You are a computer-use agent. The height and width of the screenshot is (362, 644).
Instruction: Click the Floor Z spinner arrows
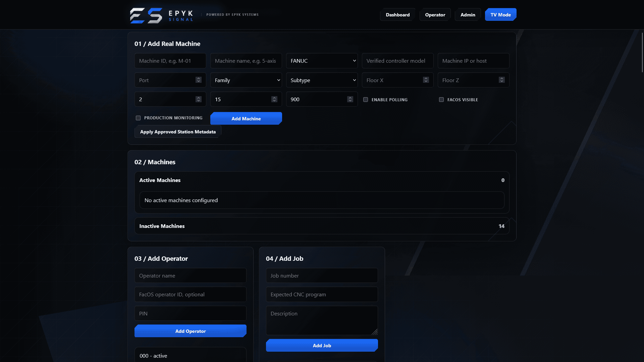coord(502,80)
